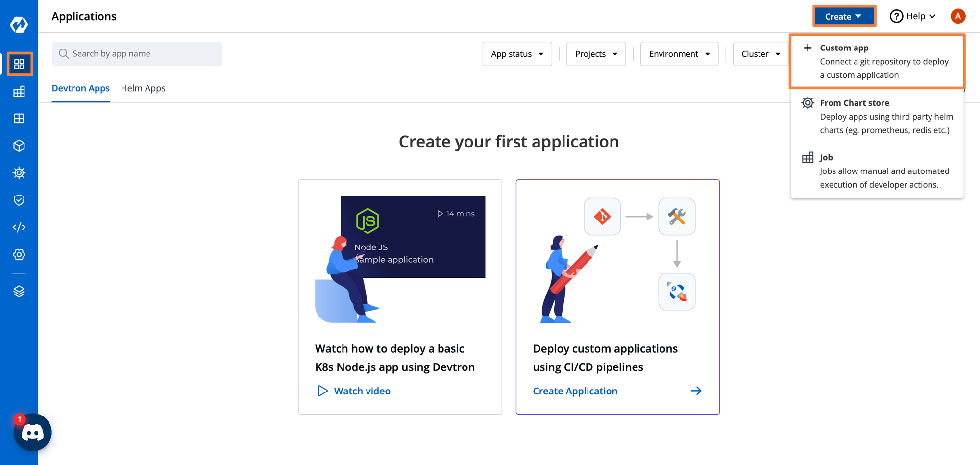Click the user avatar A
Screen dimensions: 980x465
(958, 16)
